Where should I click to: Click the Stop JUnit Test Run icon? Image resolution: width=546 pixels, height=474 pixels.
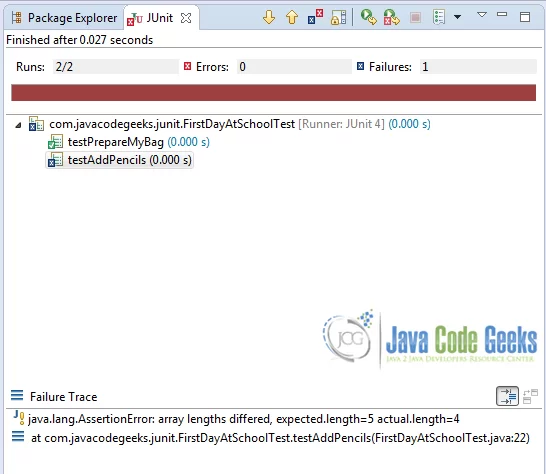pos(415,17)
